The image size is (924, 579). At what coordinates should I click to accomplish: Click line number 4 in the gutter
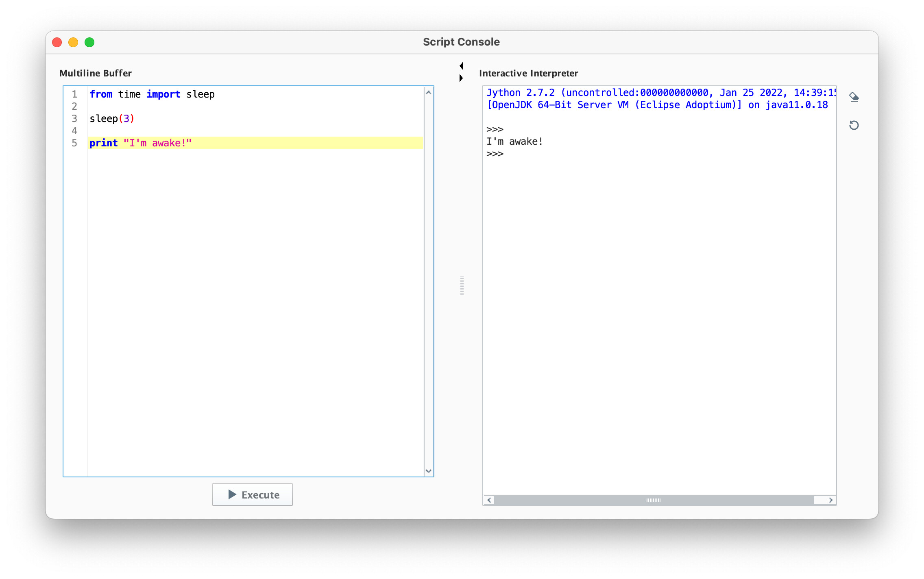coord(74,131)
